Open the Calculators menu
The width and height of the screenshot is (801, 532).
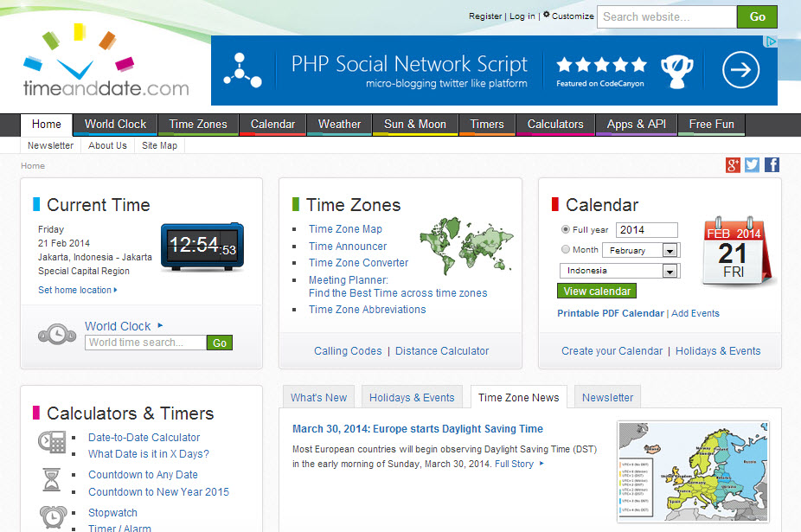(x=555, y=125)
